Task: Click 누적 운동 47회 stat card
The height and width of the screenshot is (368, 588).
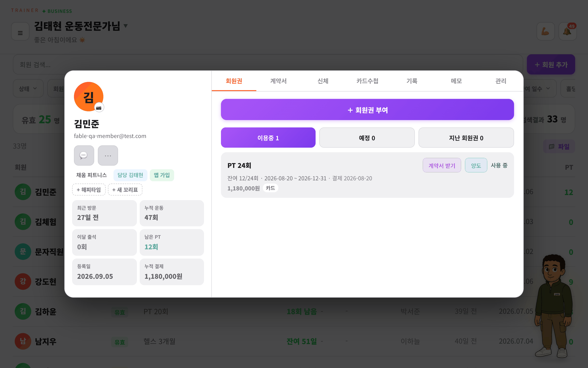Action: tap(172, 213)
